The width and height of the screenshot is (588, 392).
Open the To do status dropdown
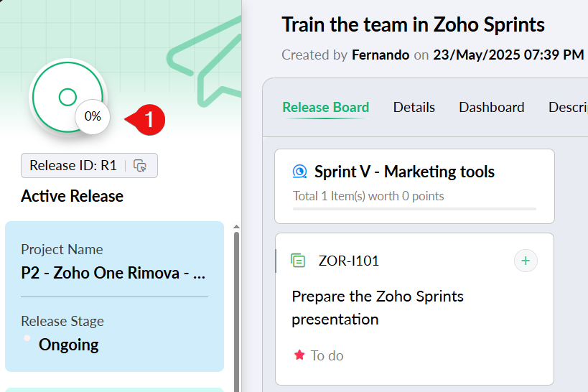(x=327, y=355)
